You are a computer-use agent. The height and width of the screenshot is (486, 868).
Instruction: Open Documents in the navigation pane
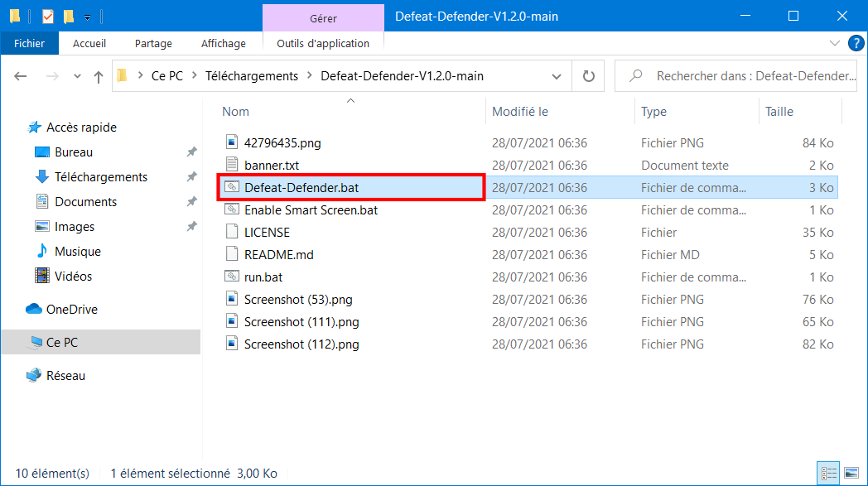tap(86, 202)
